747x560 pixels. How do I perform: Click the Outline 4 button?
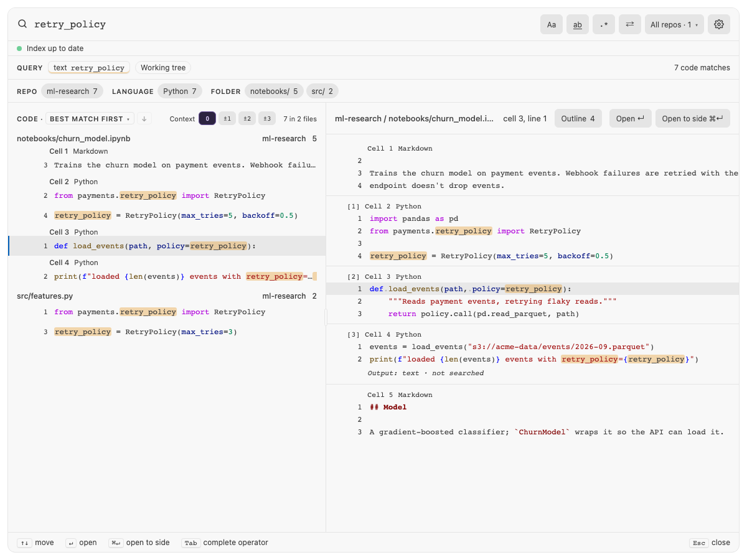click(578, 119)
